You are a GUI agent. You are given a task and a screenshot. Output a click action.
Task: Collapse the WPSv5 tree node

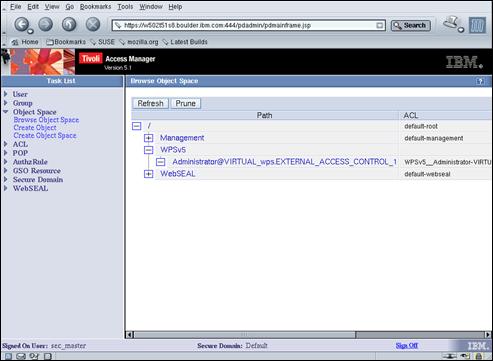click(149, 150)
